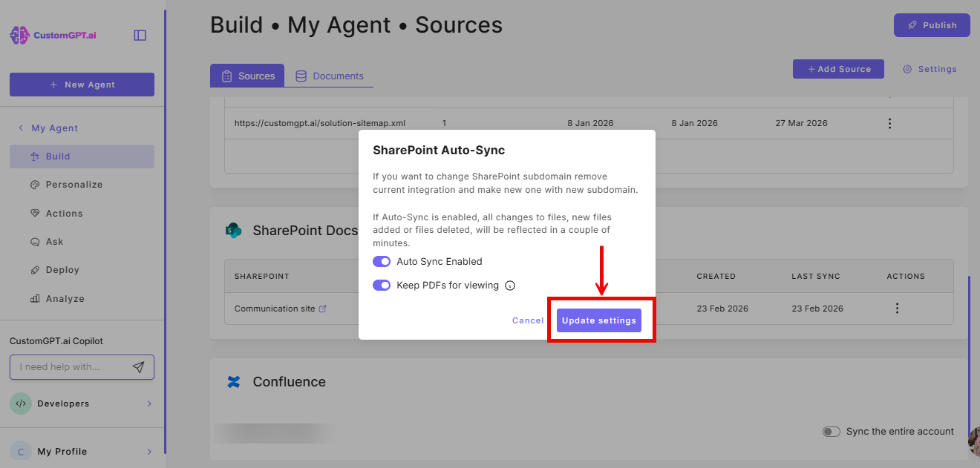
Task: Click the CREATED column header
Action: coord(716,276)
